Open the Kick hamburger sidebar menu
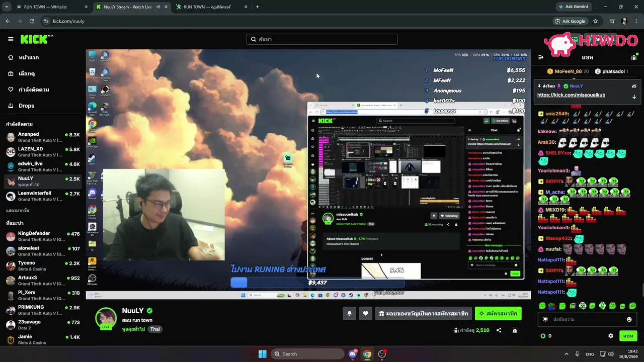The width and height of the screenshot is (644, 362). 11,39
